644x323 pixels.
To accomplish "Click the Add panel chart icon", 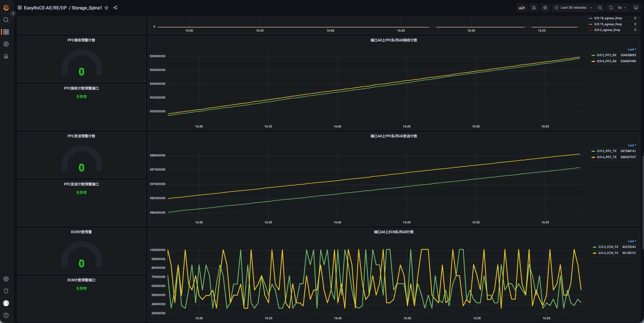I will pyautogui.click(x=522, y=8).
